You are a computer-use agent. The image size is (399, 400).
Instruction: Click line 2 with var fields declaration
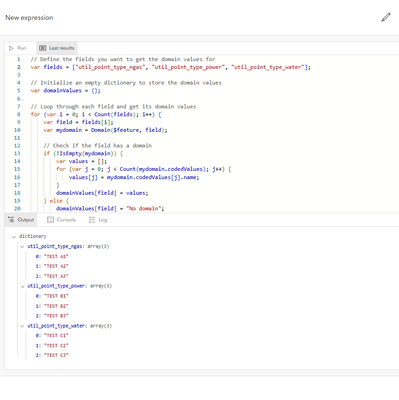(x=170, y=67)
